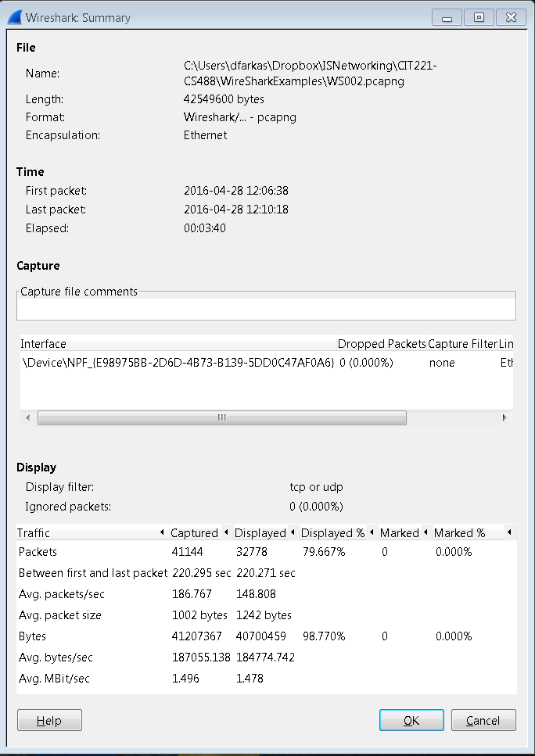Select the Avg. packets/sec row label

62,594
